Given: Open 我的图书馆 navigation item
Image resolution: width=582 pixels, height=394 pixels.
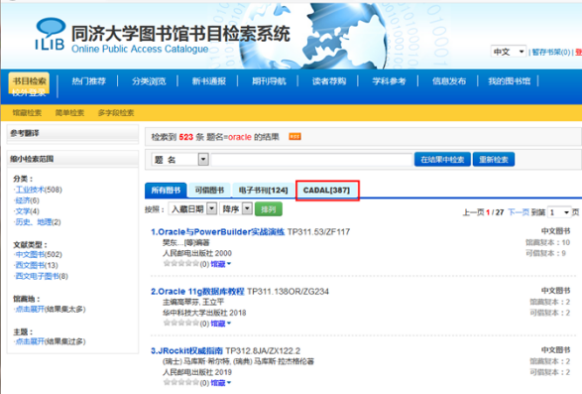Looking at the screenshot, I should 509,81.
